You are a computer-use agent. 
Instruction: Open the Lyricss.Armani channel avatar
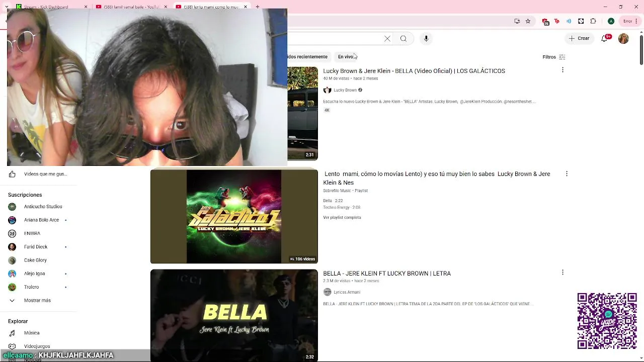(x=327, y=292)
